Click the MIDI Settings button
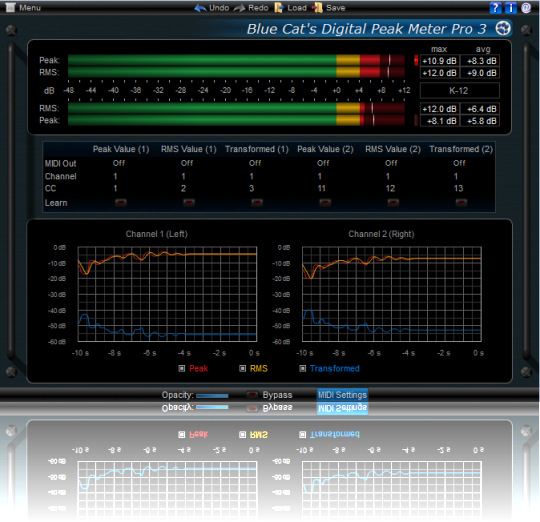Screen dimensions: 540x522 pyautogui.click(x=342, y=395)
